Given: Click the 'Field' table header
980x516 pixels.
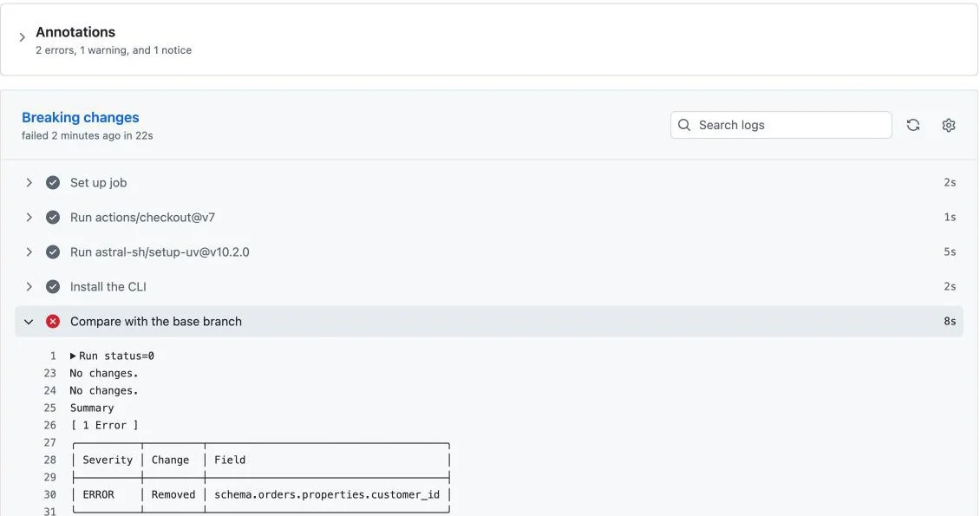Looking at the screenshot, I should [230, 460].
